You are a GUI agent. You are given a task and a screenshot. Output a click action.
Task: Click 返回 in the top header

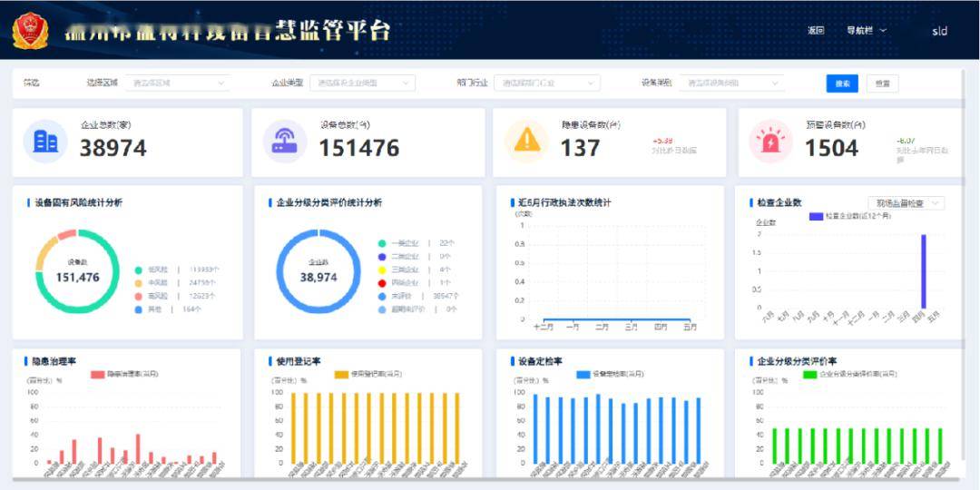click(x=816, y=31)
